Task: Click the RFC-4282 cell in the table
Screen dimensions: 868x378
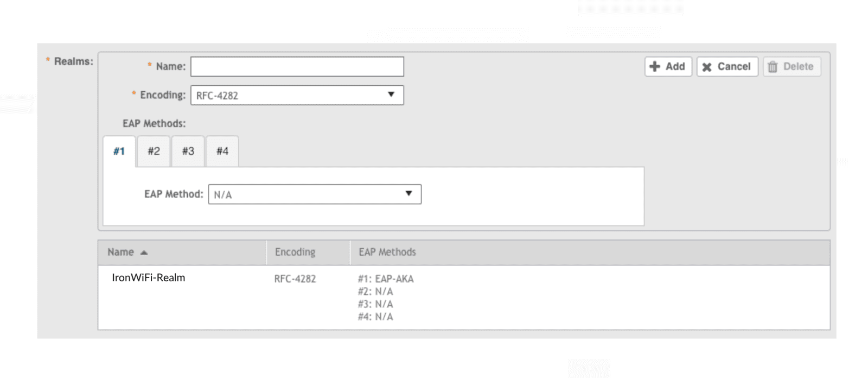Action: 295,279
